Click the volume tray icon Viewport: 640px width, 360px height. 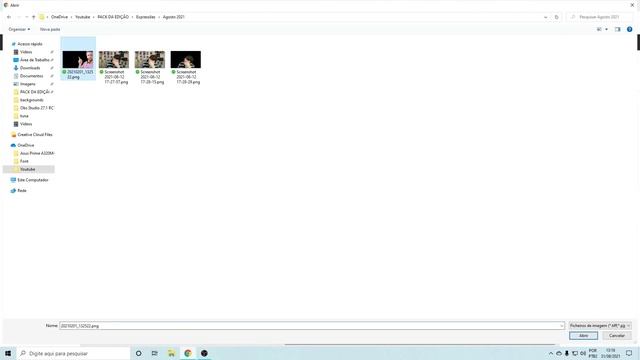point(583,353)
